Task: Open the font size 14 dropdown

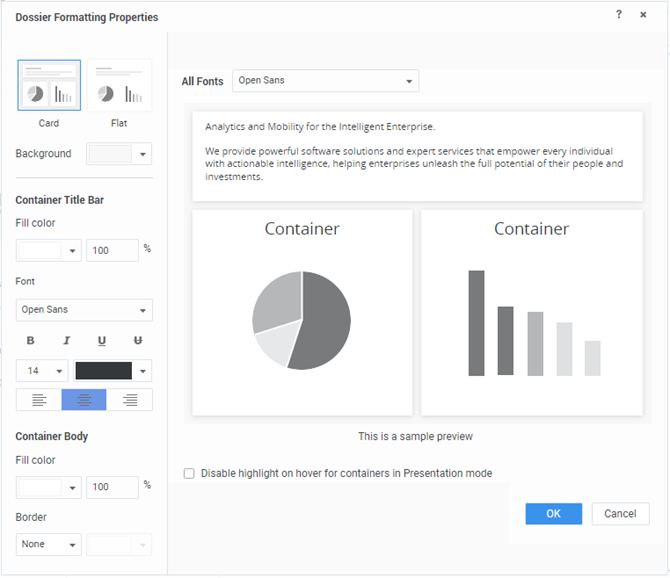Action: pos(42,371)
